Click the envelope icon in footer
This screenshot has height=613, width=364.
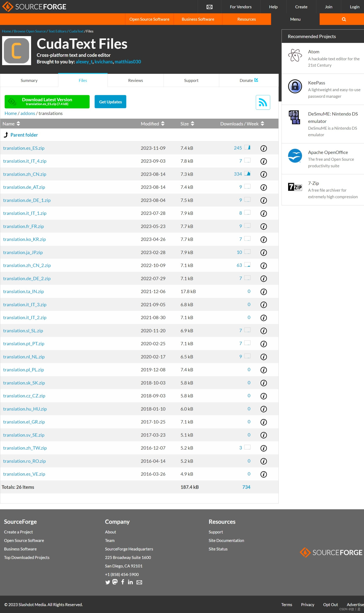[139, 582]
